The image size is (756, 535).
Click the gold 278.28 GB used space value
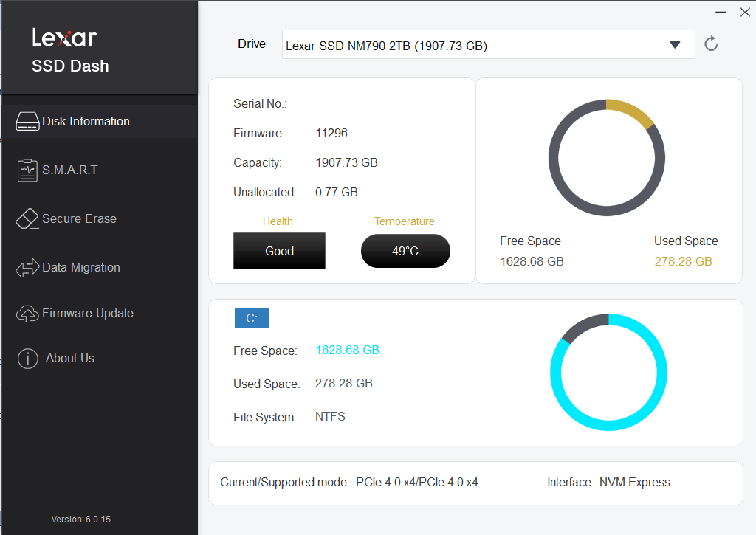point(683,261)
